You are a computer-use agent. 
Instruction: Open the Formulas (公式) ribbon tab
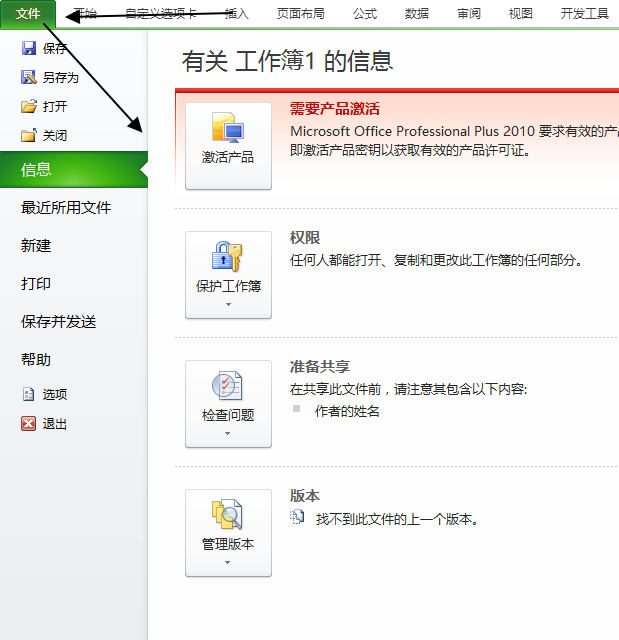point(365,14)
